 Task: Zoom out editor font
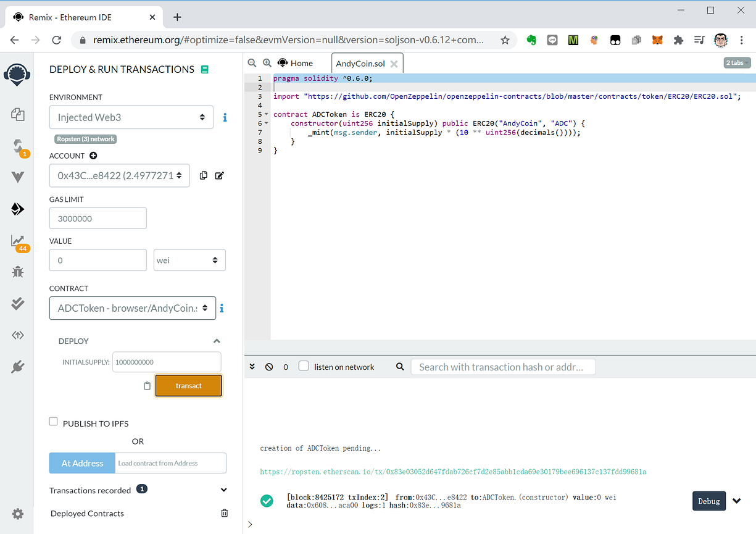[x=252, y=63]
